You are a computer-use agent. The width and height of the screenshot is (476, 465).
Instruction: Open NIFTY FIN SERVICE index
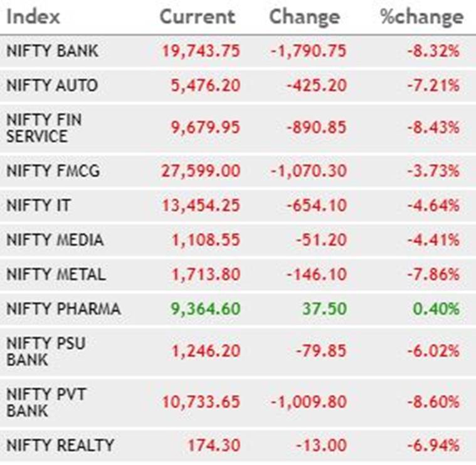click(44, 127)
